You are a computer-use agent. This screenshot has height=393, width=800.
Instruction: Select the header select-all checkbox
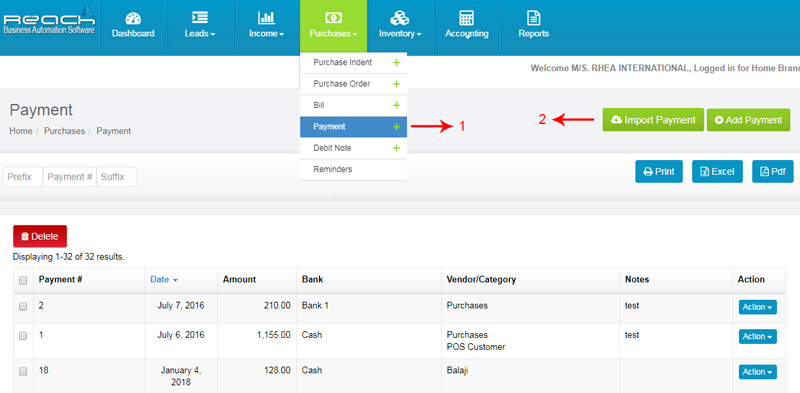point(23,280)
